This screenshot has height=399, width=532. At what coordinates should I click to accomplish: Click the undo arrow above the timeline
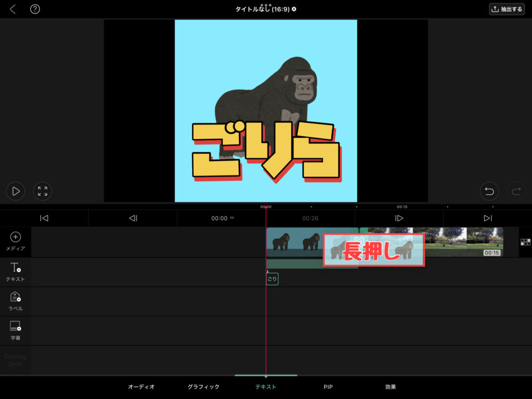coord(489,191)
